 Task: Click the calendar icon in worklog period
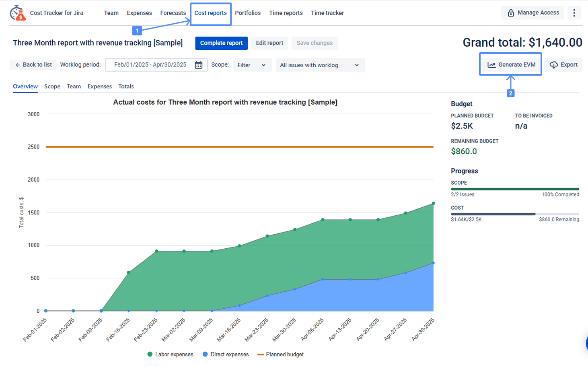199,65
